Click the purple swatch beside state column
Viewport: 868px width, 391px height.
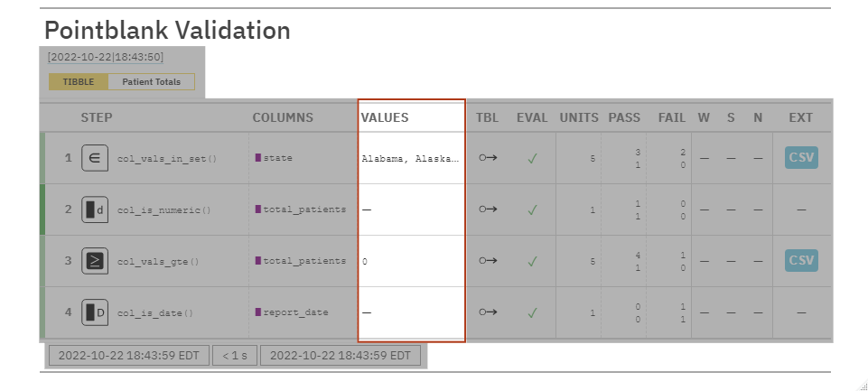coord(258,158)
